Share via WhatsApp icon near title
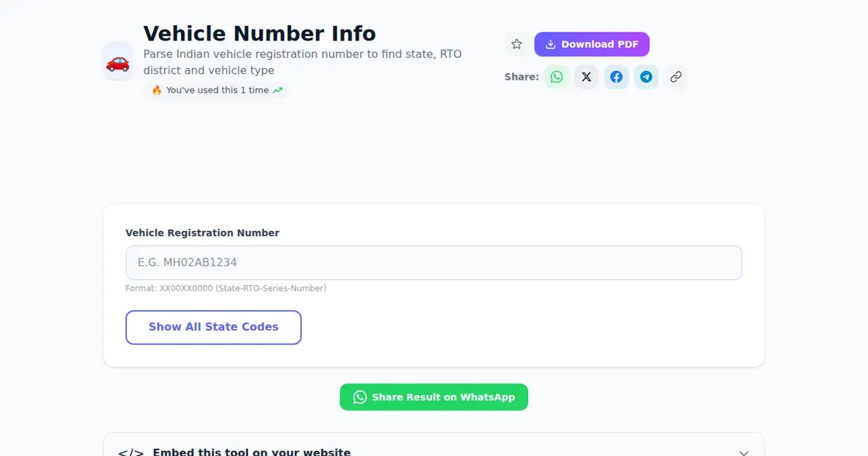 point(556,77)
